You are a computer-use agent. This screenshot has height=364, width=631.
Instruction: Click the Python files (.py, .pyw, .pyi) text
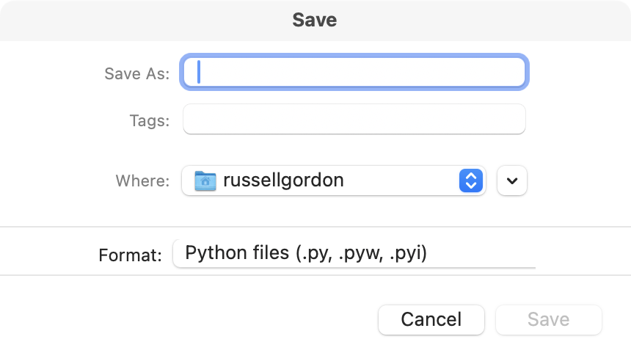306,253
